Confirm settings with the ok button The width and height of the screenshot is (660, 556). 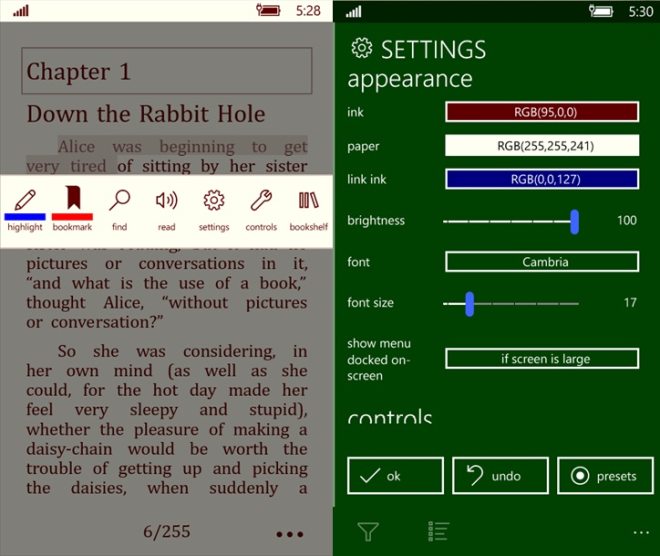coord(396,476)
